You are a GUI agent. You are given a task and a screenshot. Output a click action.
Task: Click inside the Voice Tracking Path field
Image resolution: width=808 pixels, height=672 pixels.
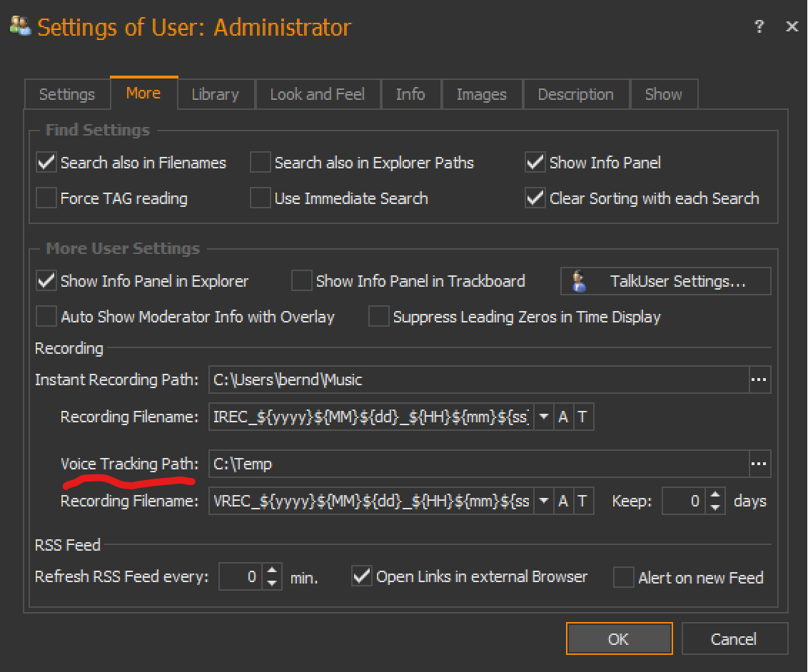tap(478, 464)
